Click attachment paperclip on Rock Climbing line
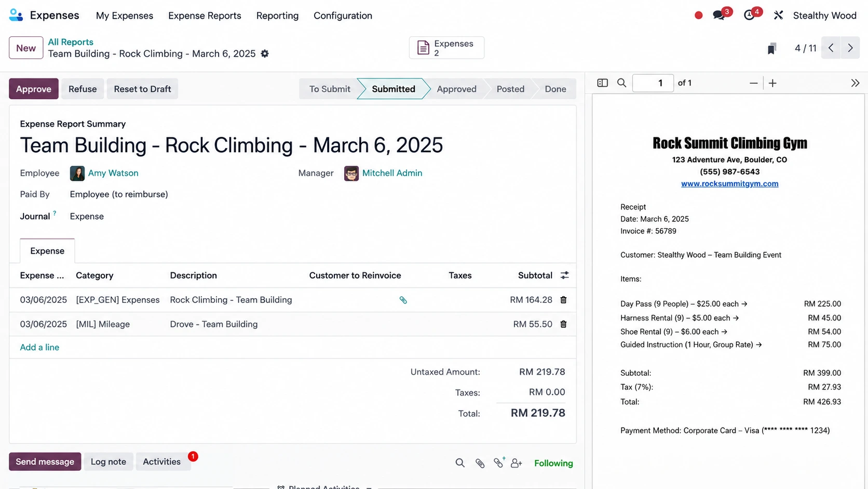 click(403, 300)
